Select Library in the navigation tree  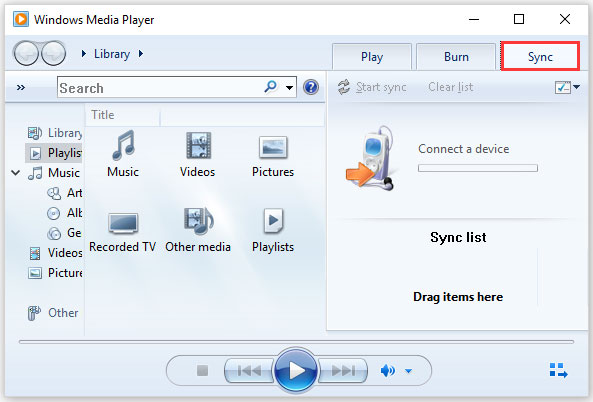point(55,133)
